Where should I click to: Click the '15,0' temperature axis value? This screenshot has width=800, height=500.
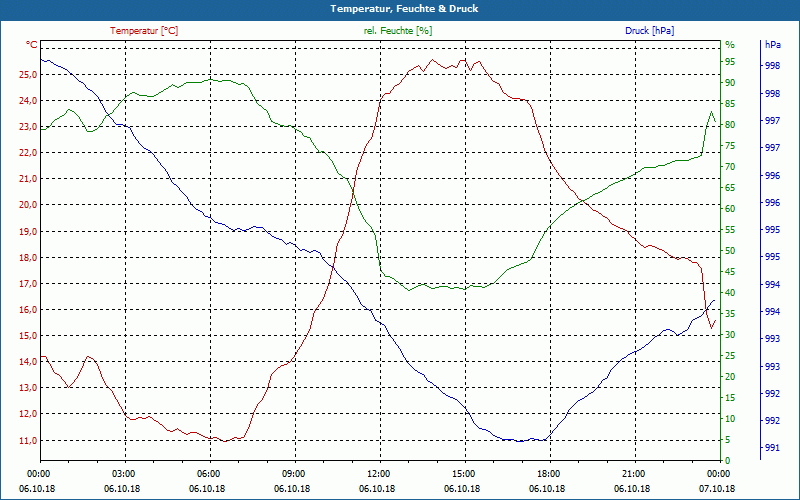29,335
